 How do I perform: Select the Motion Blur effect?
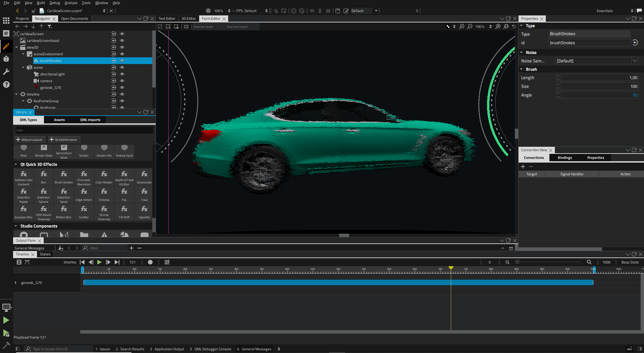pos(64,212)
